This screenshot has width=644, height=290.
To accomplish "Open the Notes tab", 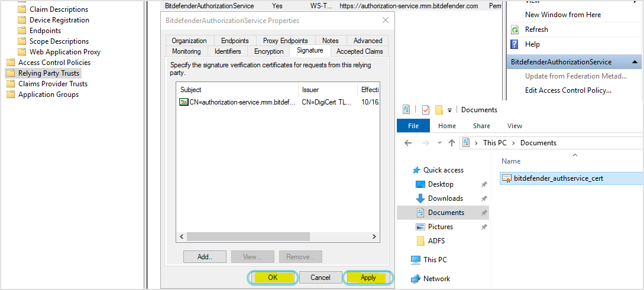I will click(x=331, y=41).
